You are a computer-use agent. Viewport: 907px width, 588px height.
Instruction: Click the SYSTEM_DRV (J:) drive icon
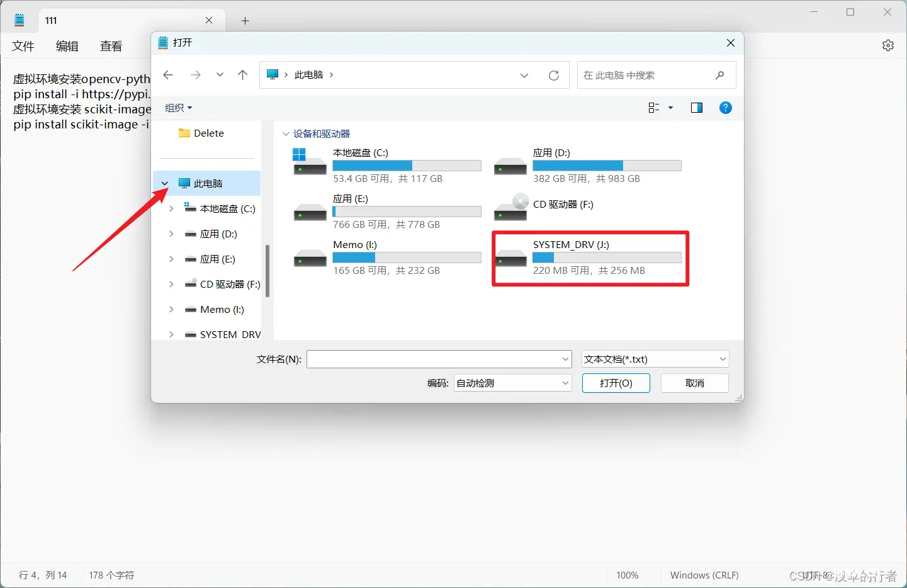click(x=510, y=258)
